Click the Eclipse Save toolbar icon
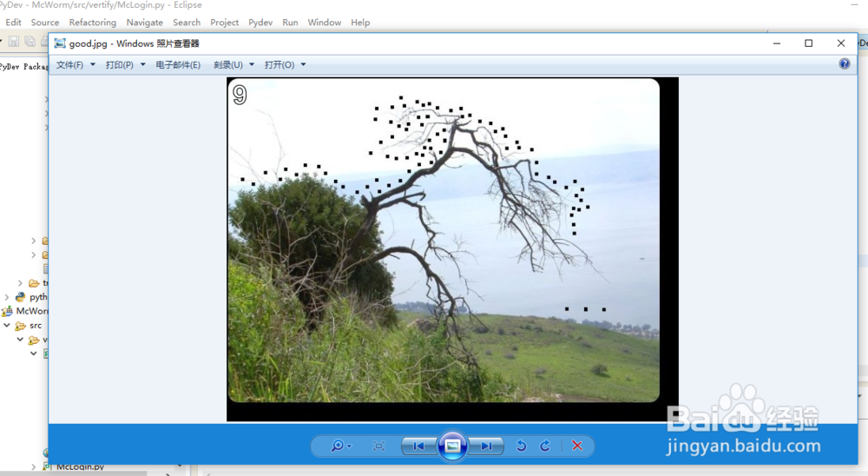This screenshot has width=868, height=476. 14,42
